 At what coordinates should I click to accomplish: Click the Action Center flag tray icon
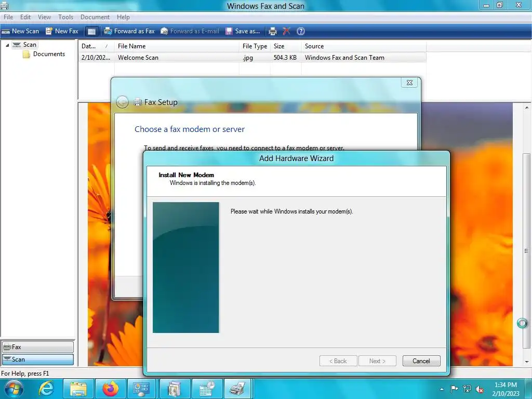pos(454,389)
